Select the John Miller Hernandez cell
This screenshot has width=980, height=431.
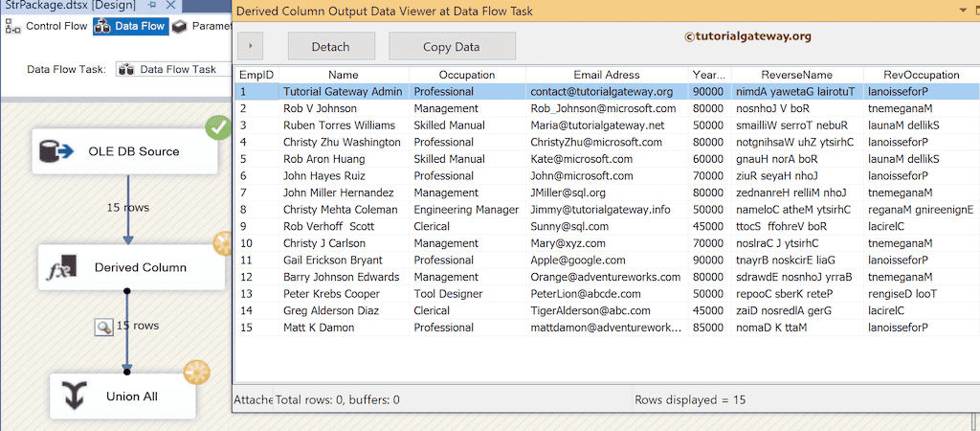click(344, 193)
